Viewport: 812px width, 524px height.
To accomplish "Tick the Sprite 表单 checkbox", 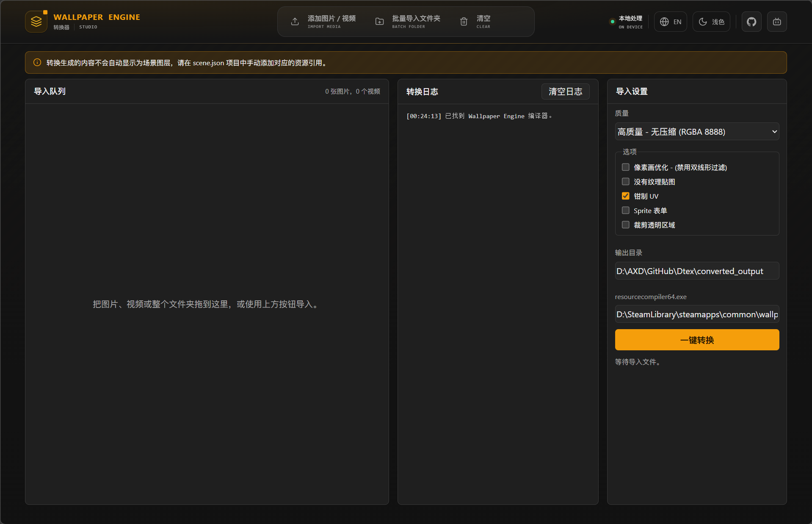I will pyautogui.click(x=625, y=210).
